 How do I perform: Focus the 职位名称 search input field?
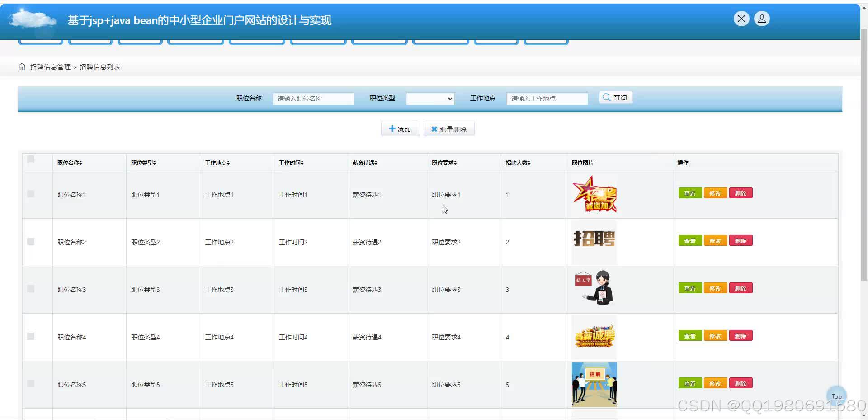(313, 99)
